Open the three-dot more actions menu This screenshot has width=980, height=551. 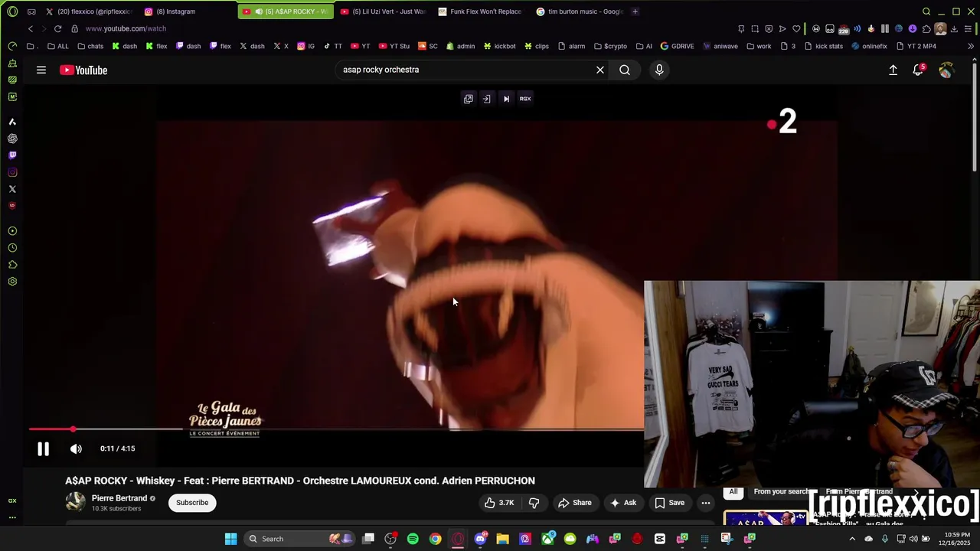[706, 503]
